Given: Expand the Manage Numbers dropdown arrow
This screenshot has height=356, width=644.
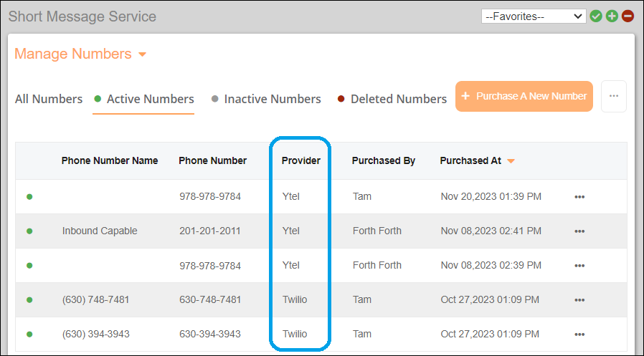Looking at the screenshot, I should (143, 54).
